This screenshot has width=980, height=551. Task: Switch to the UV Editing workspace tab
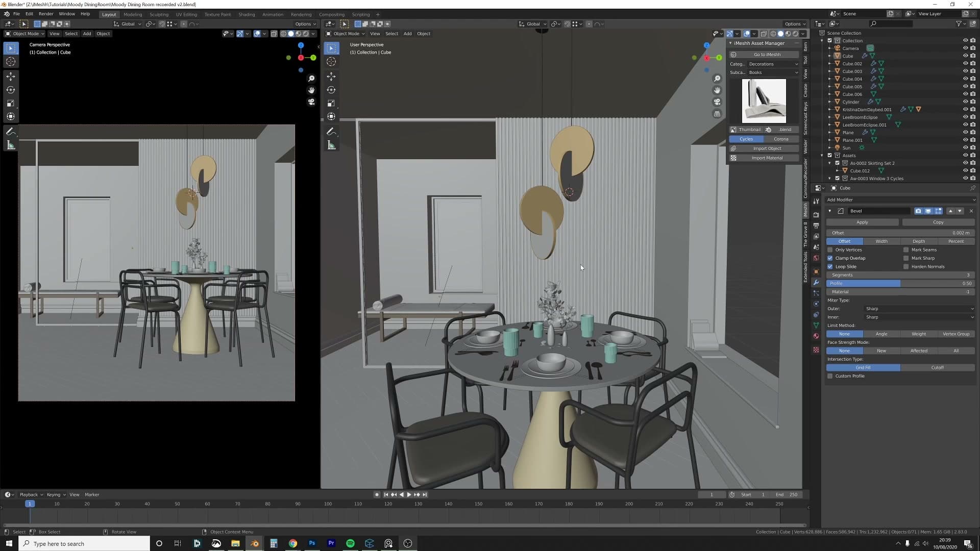pos(186,14)
